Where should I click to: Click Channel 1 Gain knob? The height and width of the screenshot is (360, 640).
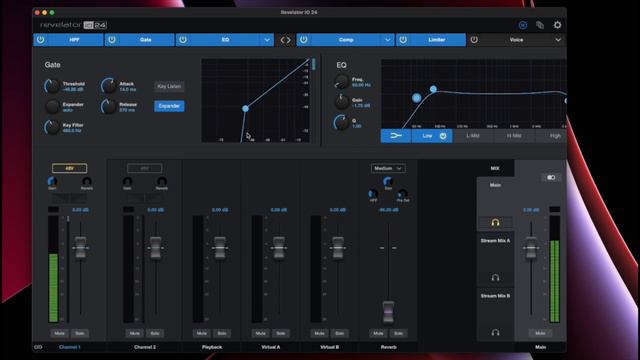(x=52, y=181)
